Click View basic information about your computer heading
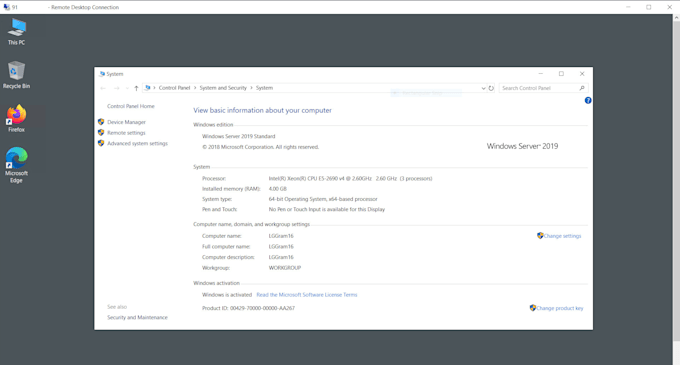 coord(262,111)
